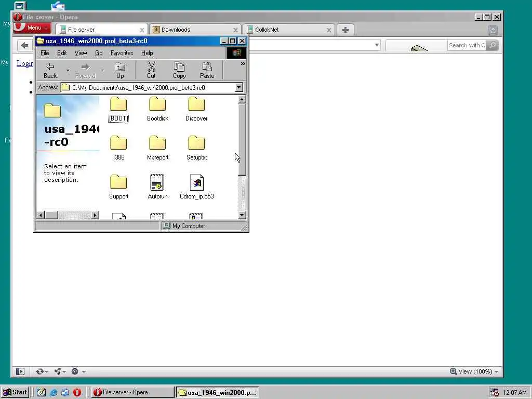Screen dimensions: 532x399
Task: Click horizontal scrollbar left arrow in left pane
Action: tap(41, 215)
